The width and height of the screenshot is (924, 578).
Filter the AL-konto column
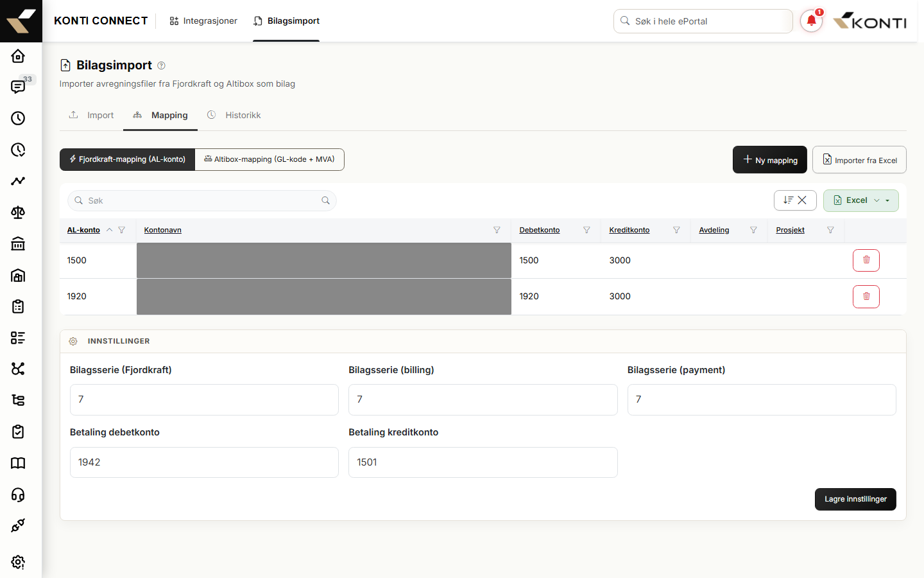click(x=122, y=230)
